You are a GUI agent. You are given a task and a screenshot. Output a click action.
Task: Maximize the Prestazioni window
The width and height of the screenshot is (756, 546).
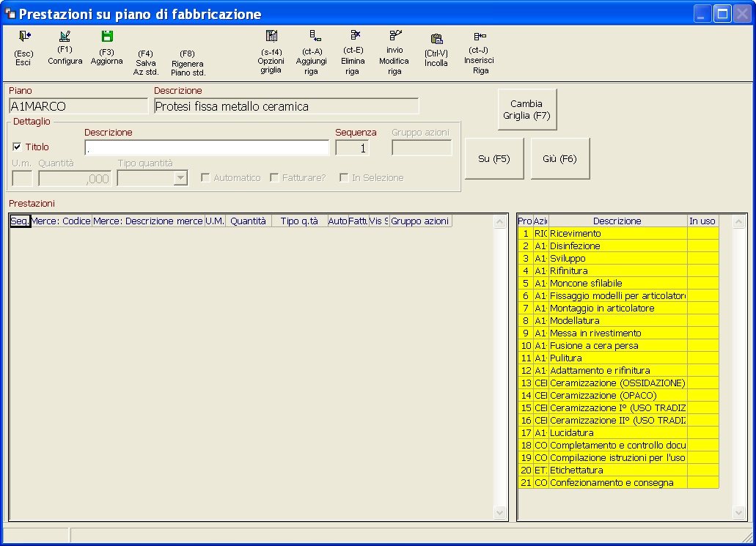[722, 13]
